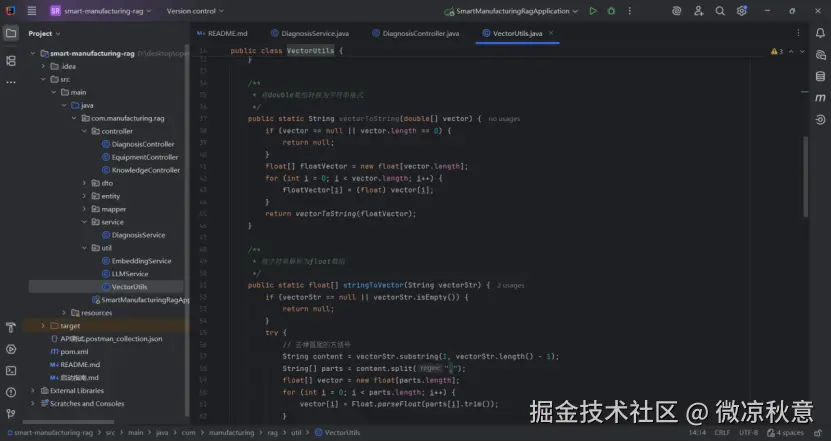Expand the resources folder
831x442 pixels.
64,313
